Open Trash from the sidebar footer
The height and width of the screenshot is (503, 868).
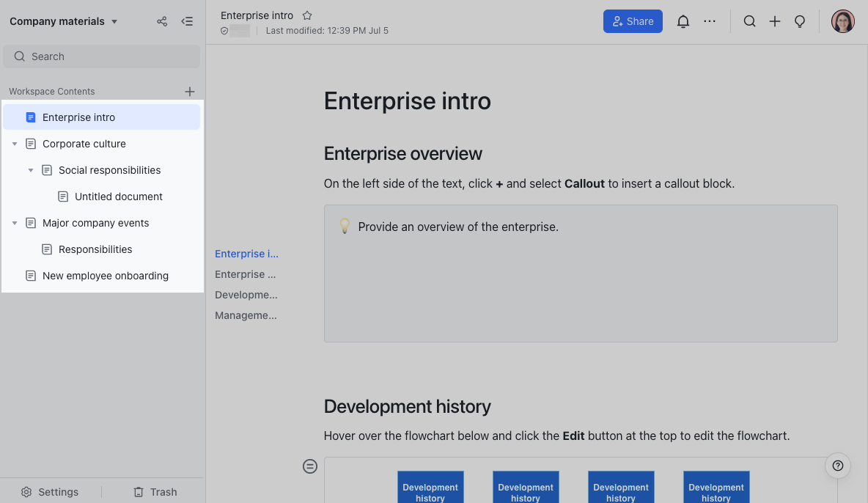pyautogui.click(x=155, y=492)
